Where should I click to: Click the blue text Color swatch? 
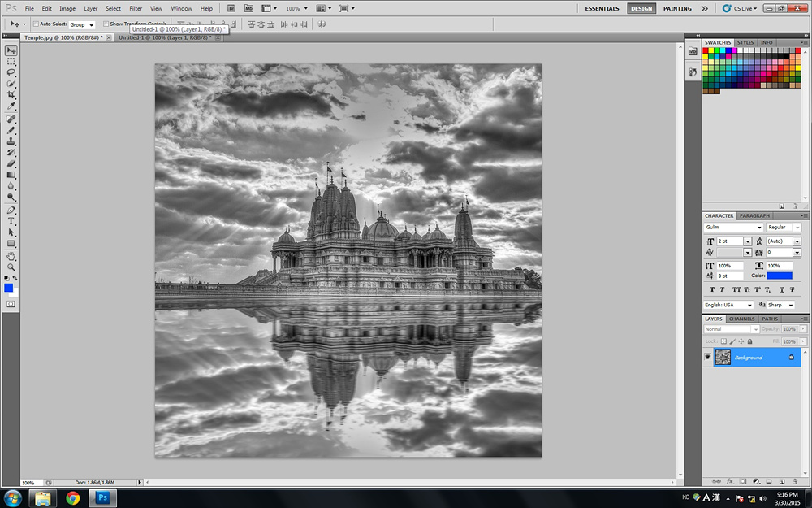click(780, 276)
